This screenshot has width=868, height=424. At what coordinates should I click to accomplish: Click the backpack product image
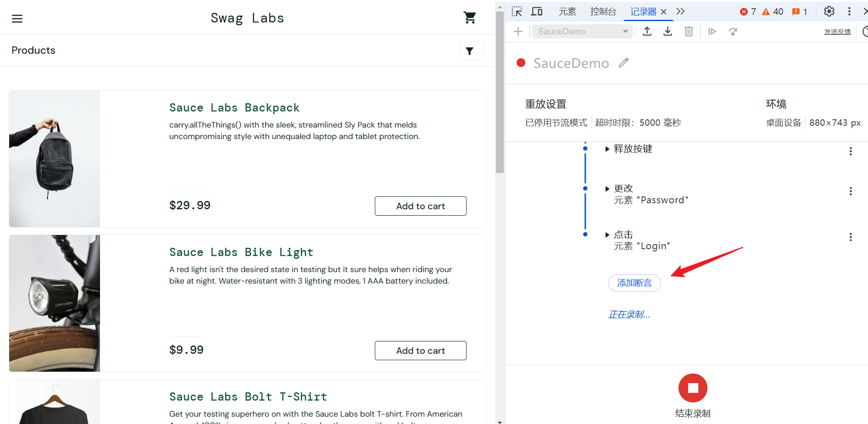click(x=55, y=159)
